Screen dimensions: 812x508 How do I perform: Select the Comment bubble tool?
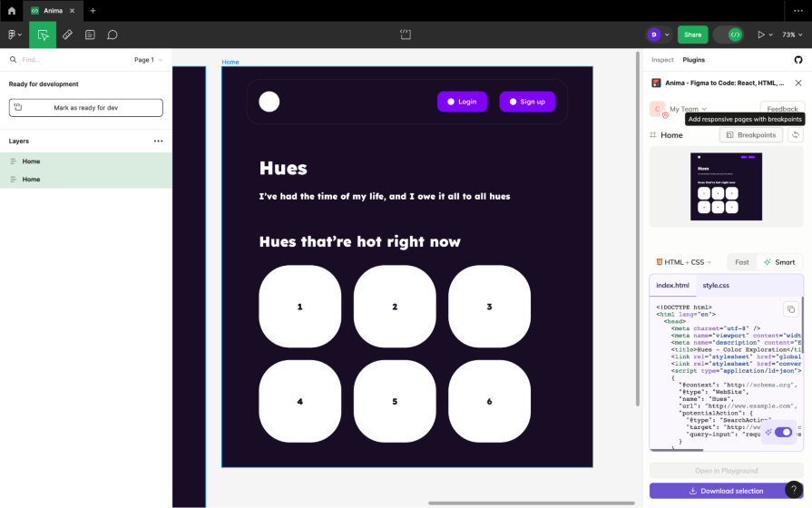[113, 34]
